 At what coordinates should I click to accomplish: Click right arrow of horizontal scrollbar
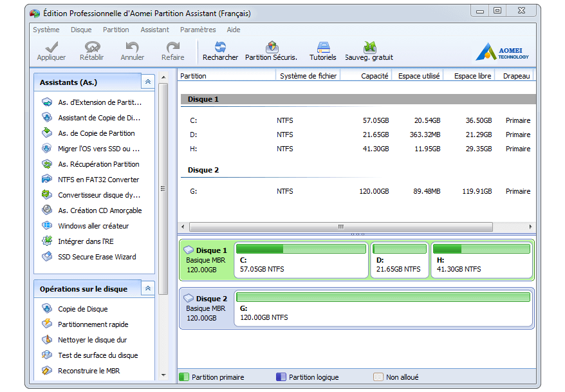(x=531, y=227)
